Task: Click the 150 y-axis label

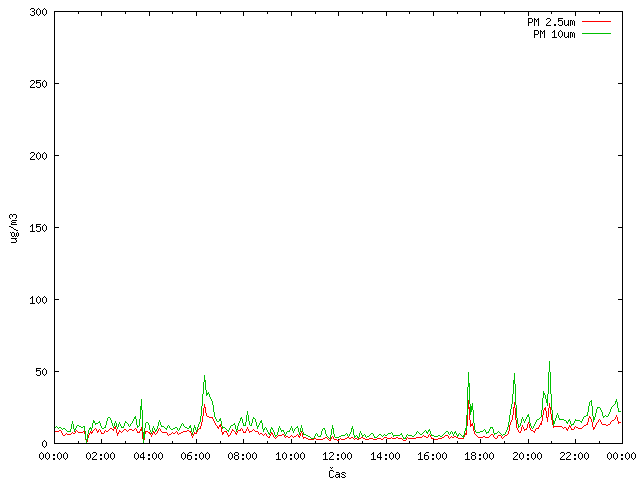Action: coord(38,228)
